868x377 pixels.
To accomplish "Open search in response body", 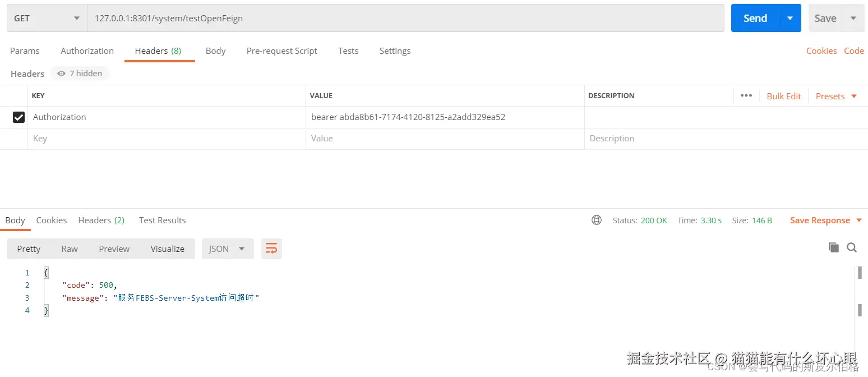I will pyautogui.click(x=852, y=247).
